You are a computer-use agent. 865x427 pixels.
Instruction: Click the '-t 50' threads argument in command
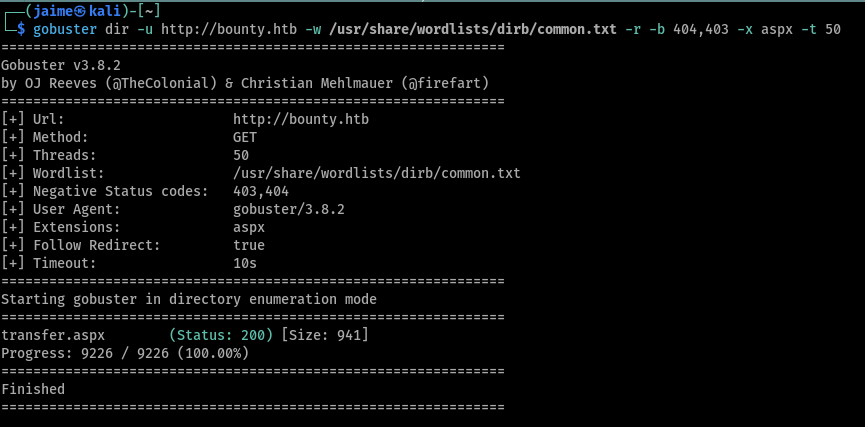click(x=821, y=29)
